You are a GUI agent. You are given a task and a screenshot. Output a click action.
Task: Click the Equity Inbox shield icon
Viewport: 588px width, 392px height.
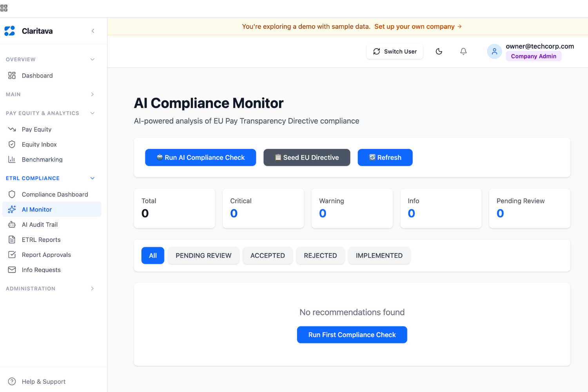(x=12, y=144)
